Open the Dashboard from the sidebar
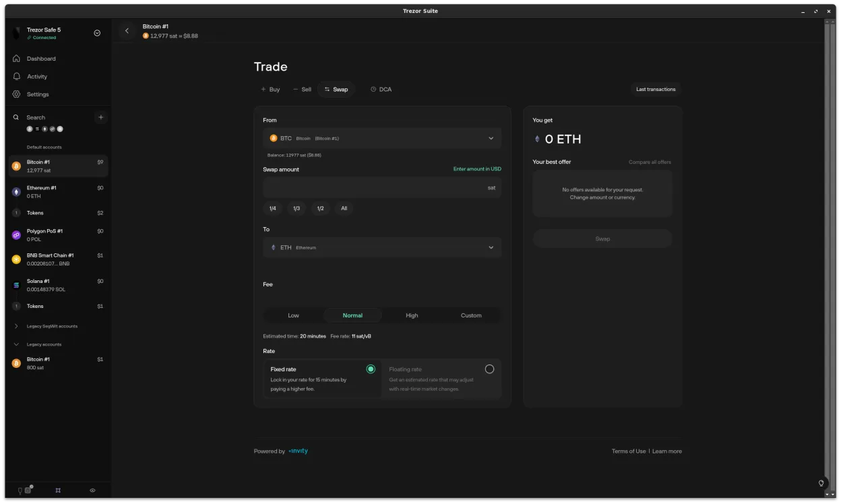841x504 pixels. 40,59
